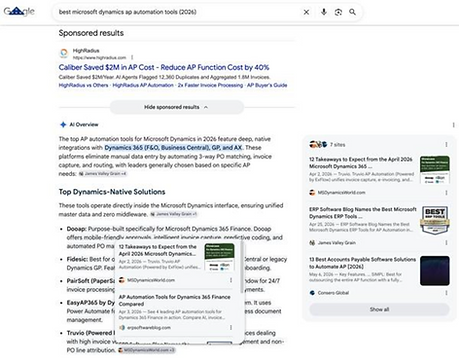This screenshot has height=361, width=459.
Task: Click the magnifier search icon
Action: pos(352,12)
